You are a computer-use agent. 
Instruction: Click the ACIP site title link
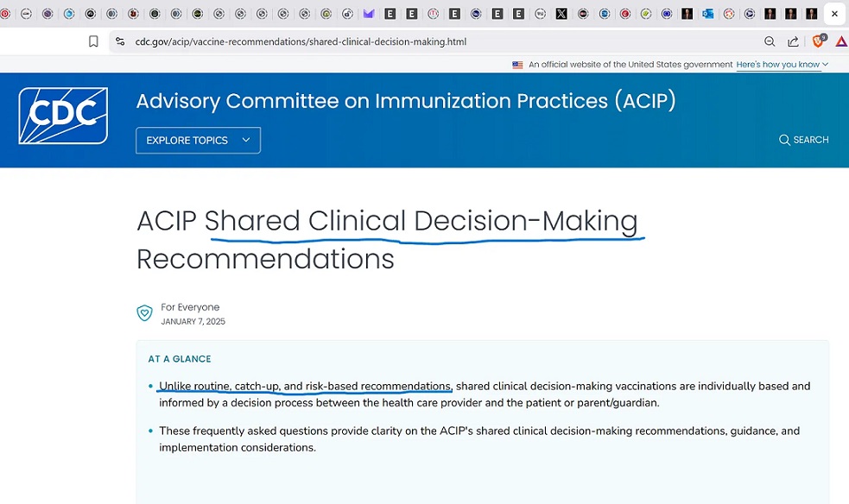(406, 101)
